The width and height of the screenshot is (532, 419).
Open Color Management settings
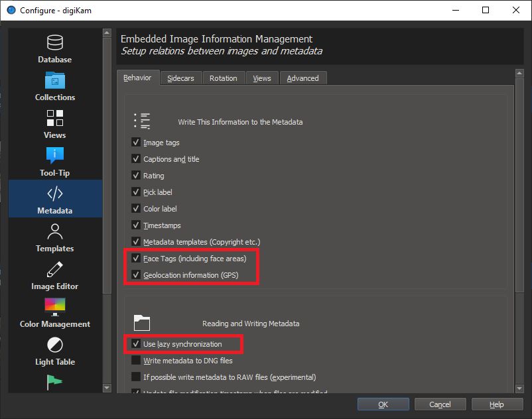click(x=54, y=314)
